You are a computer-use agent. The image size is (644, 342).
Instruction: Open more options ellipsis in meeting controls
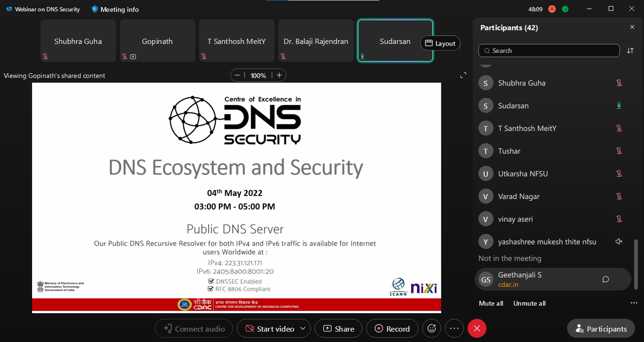click(454, 329)
